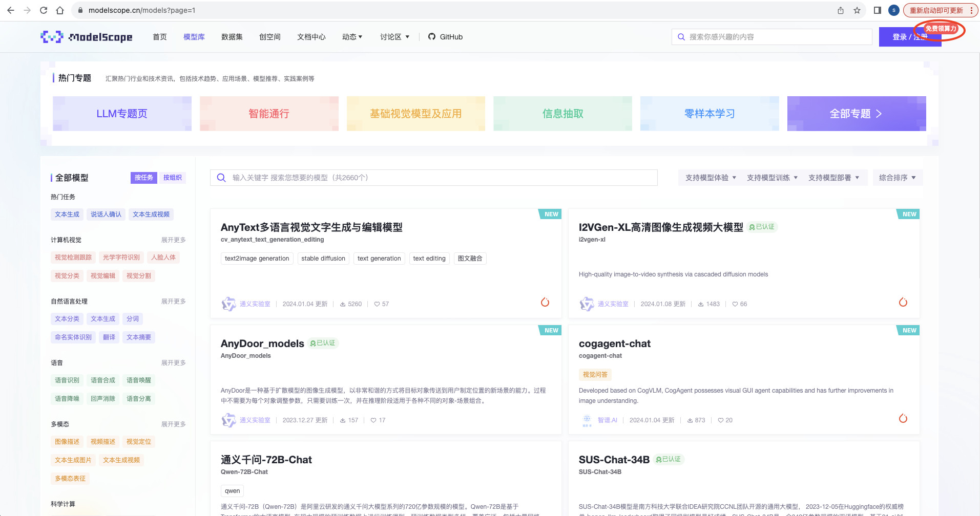Click the browser back arrow

11,10
